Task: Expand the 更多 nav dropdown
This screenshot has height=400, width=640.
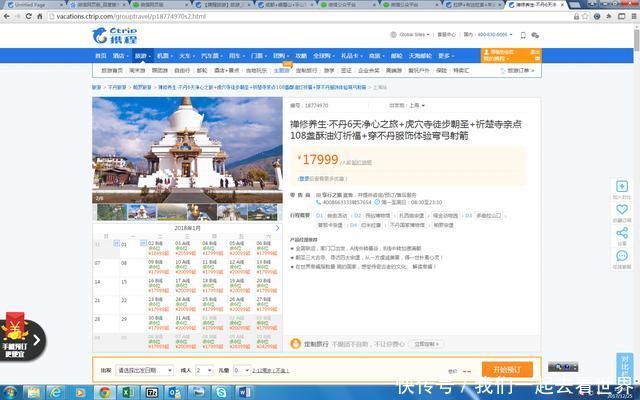Action: tap(446, 56)
